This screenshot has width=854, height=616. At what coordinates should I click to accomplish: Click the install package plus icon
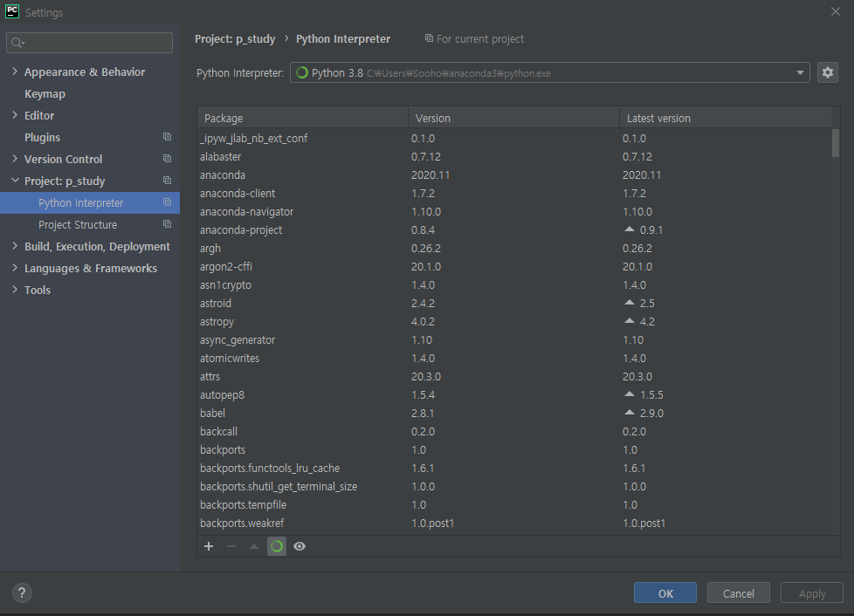(x=209, y=546)
